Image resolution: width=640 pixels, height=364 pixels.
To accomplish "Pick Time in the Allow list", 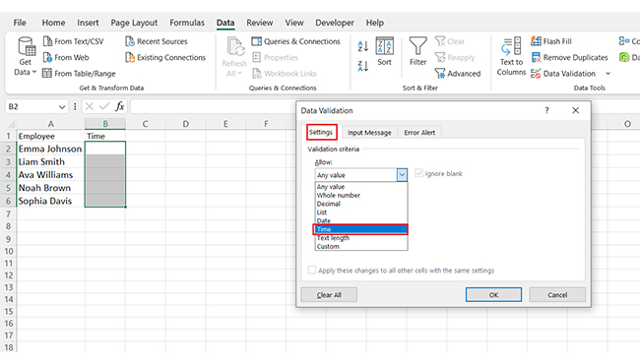I will click(361, 229).
